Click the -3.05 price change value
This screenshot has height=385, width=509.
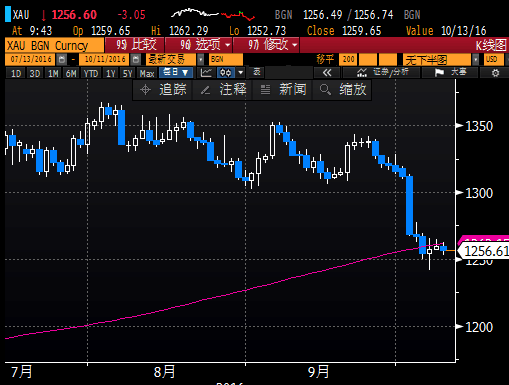tap(131, 15)
